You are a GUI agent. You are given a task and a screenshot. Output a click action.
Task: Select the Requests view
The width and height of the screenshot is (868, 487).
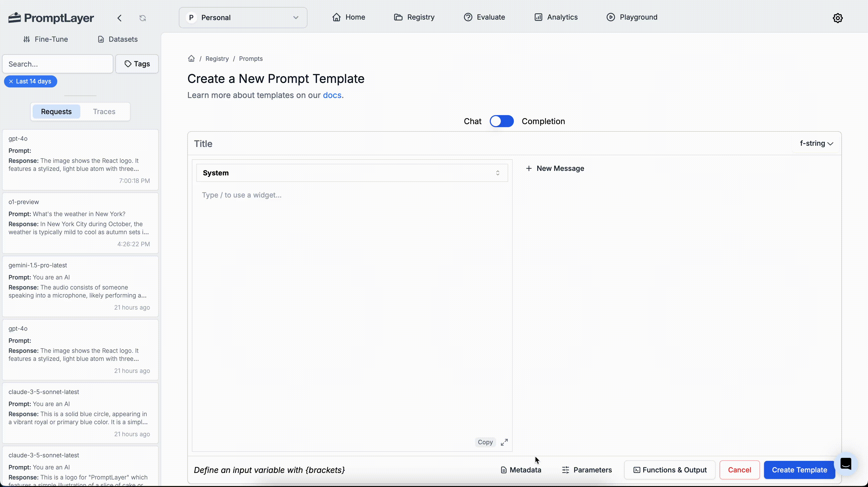point(56,112)
